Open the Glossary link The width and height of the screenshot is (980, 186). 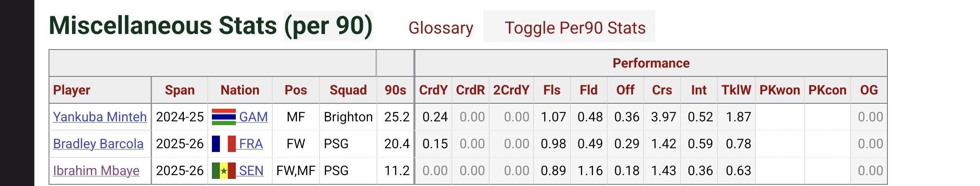point(441,28)
